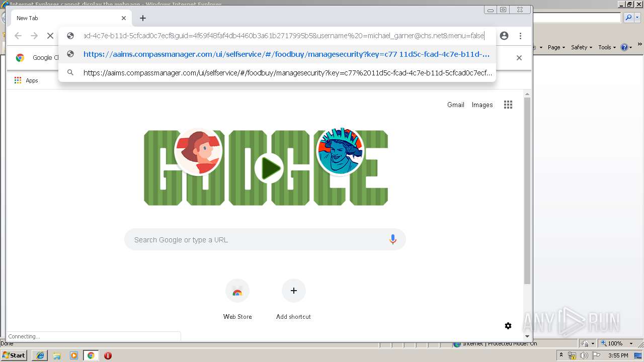Click the scrollbar up arrow
Image resolution: width=644 pixels, height=362 pixels.
click(527, 94)
